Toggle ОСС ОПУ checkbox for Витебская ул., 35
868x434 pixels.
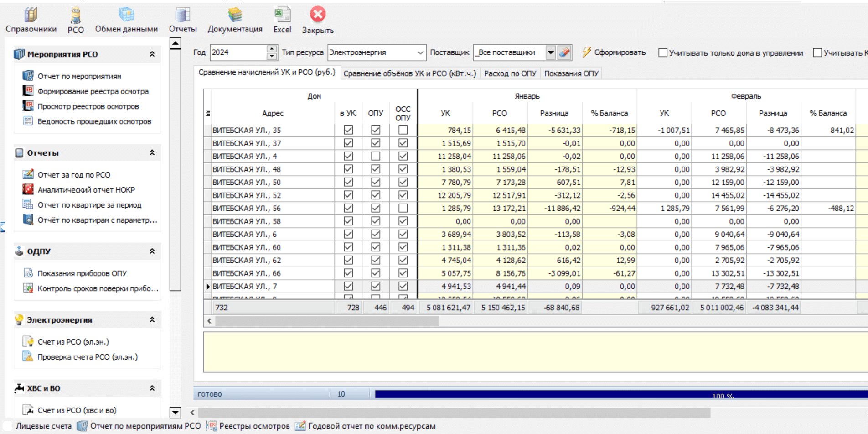tap(403, 130)
